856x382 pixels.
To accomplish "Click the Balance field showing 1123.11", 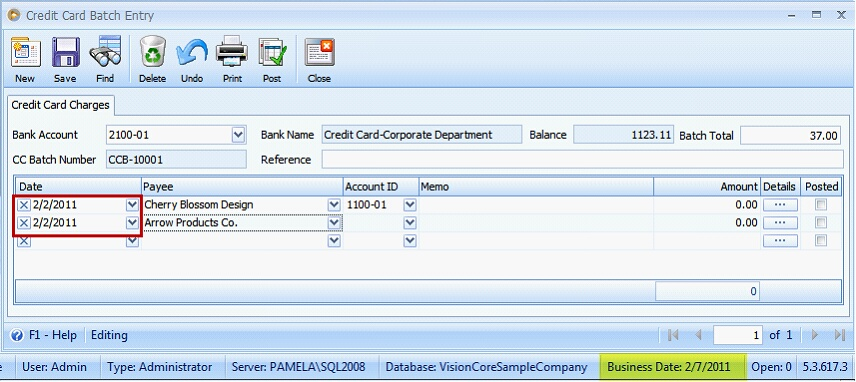I will click(x=623, y=135).
